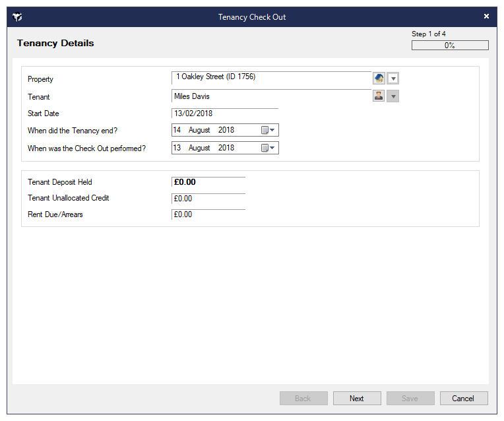The image size is (504, 421).
Task: Click the Property field showing 1 Oakley Street
Action: coord(270,77)
